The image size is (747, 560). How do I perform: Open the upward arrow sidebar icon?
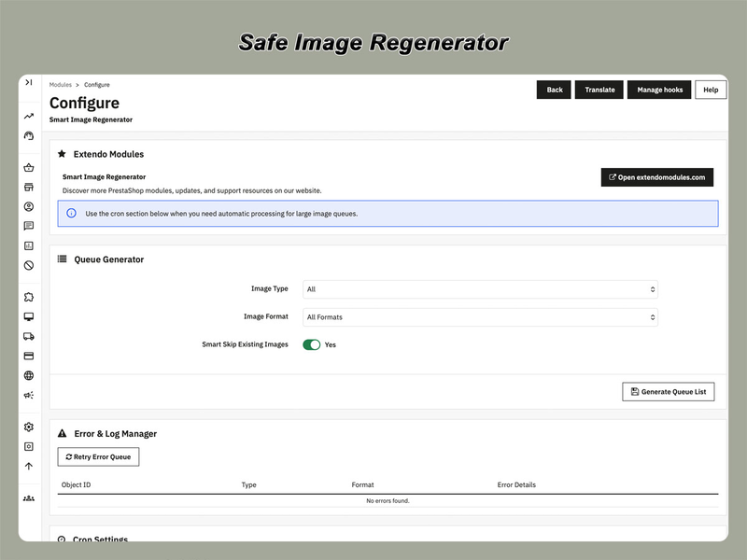pyautogui.click(x=29, y=466)
